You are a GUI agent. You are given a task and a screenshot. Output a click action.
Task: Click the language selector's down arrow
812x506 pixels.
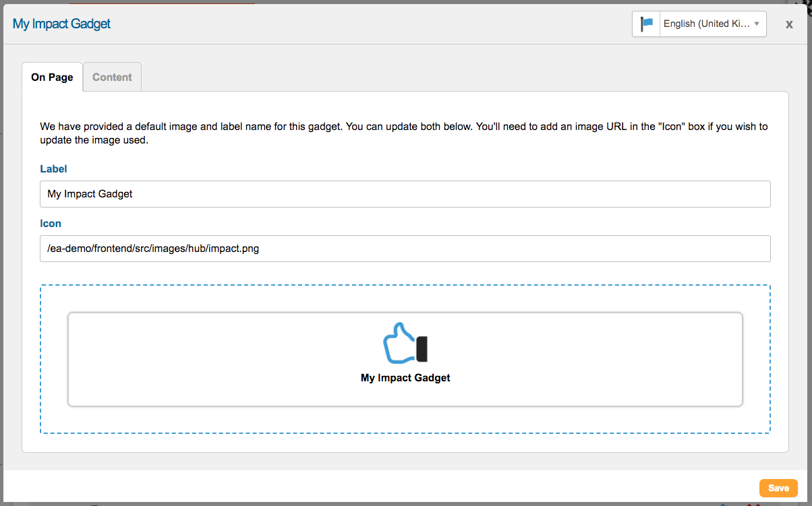pos(757,24)
